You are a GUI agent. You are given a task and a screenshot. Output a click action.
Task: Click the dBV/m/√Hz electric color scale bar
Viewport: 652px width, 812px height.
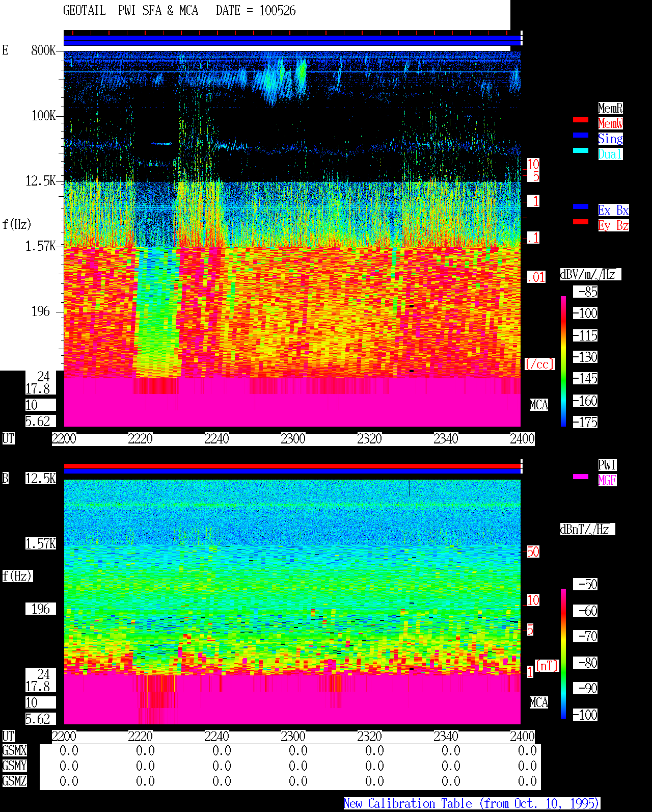pyautogui.click(x=563, y=361)
